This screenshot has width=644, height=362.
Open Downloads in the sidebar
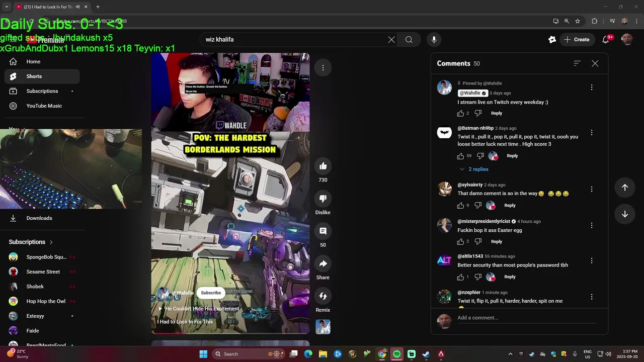(x=42, y=218)
